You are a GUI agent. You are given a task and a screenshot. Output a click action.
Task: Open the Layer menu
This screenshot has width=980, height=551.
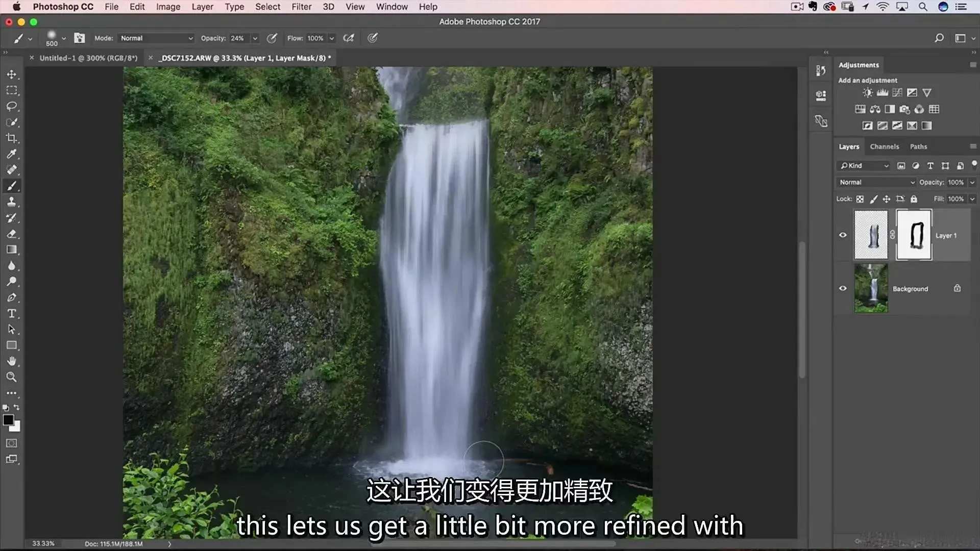202,7
